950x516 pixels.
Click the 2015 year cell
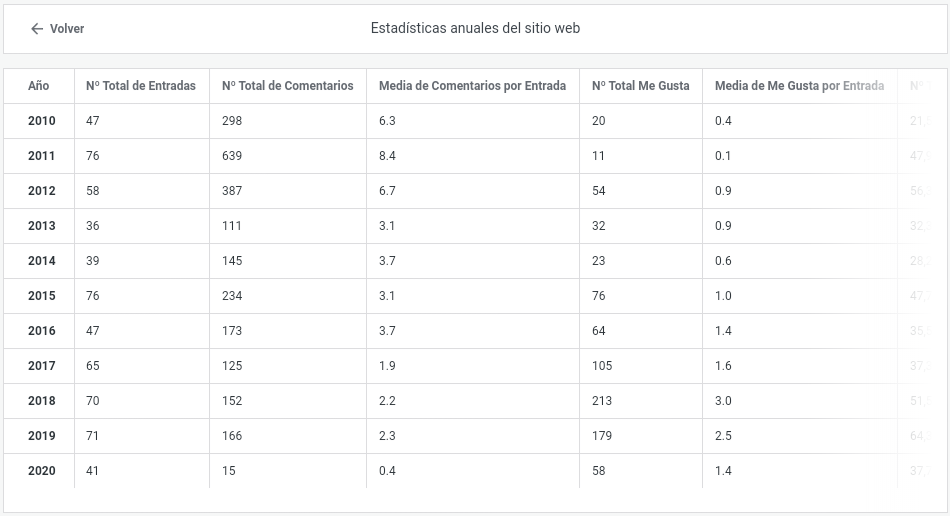(x=42, y=296)
